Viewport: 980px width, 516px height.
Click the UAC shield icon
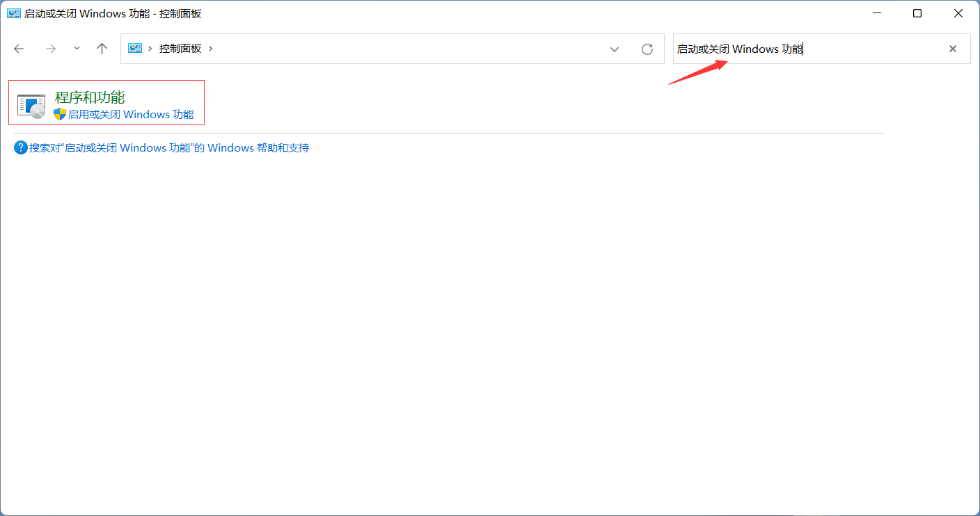[60, 114]
